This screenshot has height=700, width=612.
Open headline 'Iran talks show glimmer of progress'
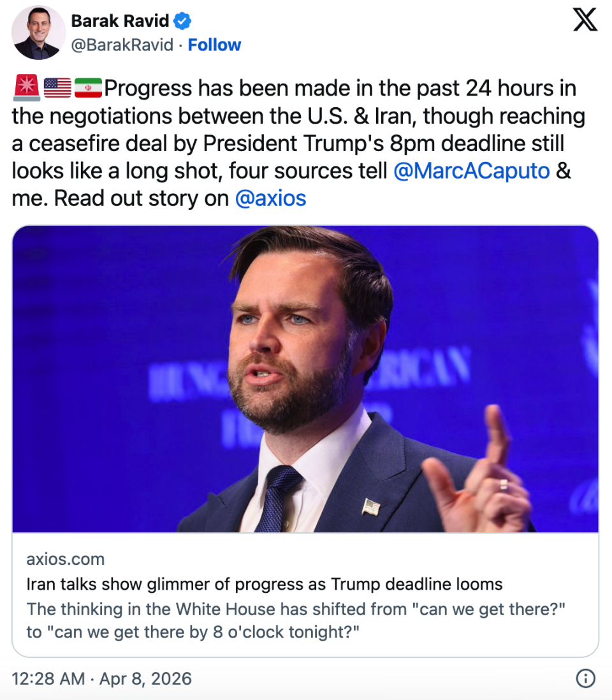265,584
